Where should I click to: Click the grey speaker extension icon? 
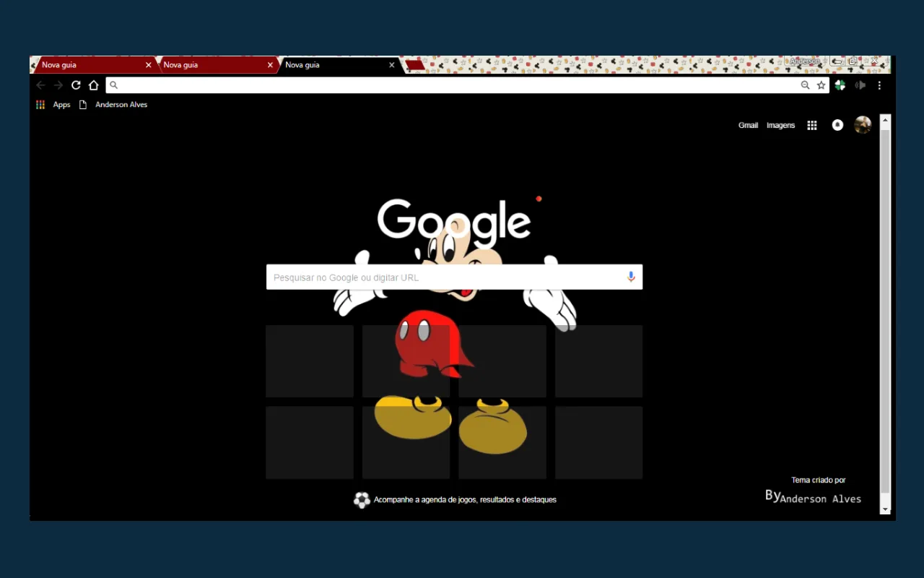pyautogui.click(x=860, y=85)
